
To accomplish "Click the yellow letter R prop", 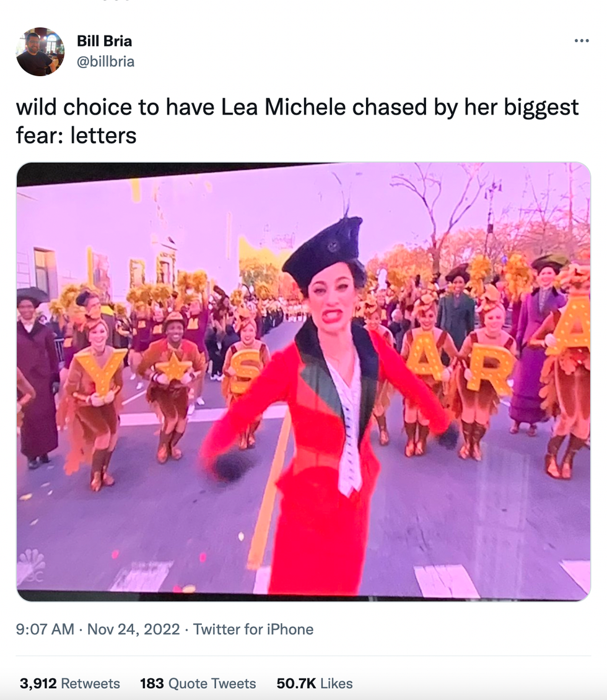I will coord(491,369).
